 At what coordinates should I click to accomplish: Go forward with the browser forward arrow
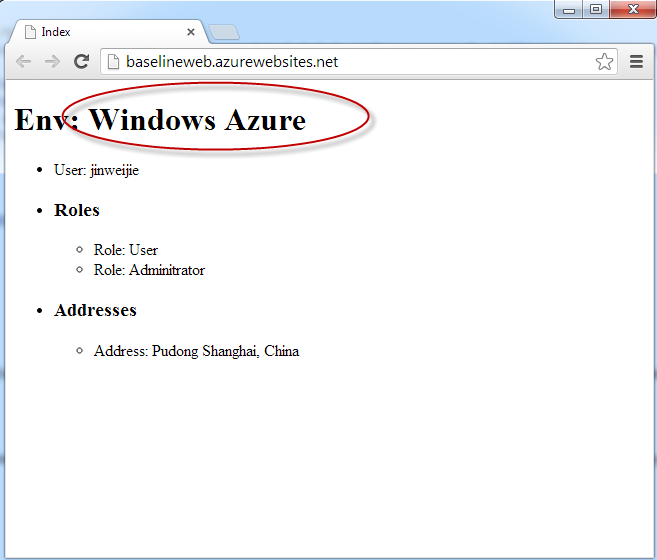coord(52,62)
